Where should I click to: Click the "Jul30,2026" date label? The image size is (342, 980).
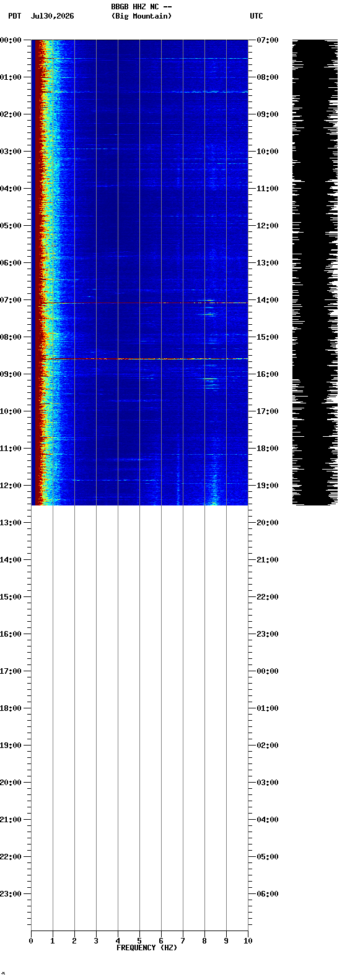[52, 16]
